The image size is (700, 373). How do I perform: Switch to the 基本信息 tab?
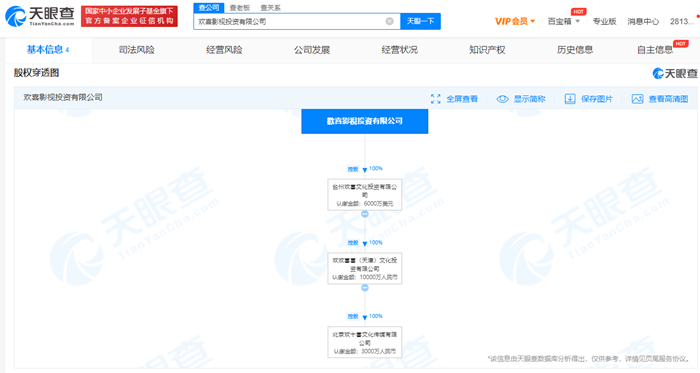[48, 50]
